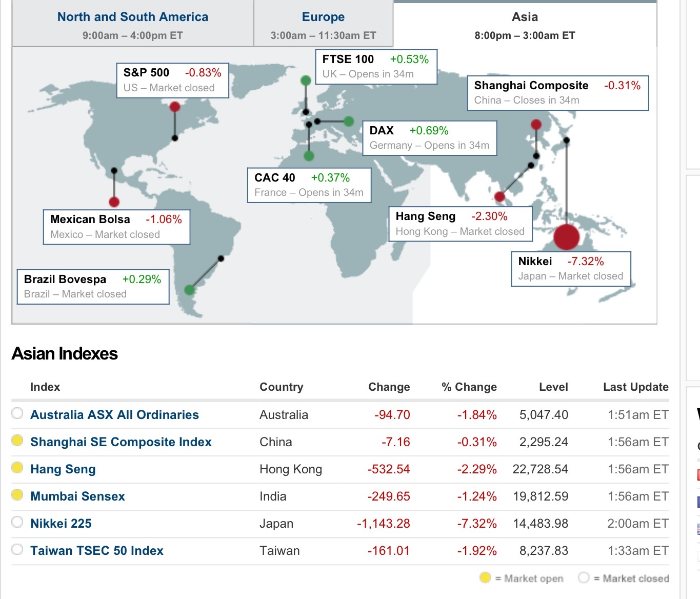This screenshot has width=700, height=599.
Task: Click the 5,047.40 level value
Action: click(x=544, y=415)
